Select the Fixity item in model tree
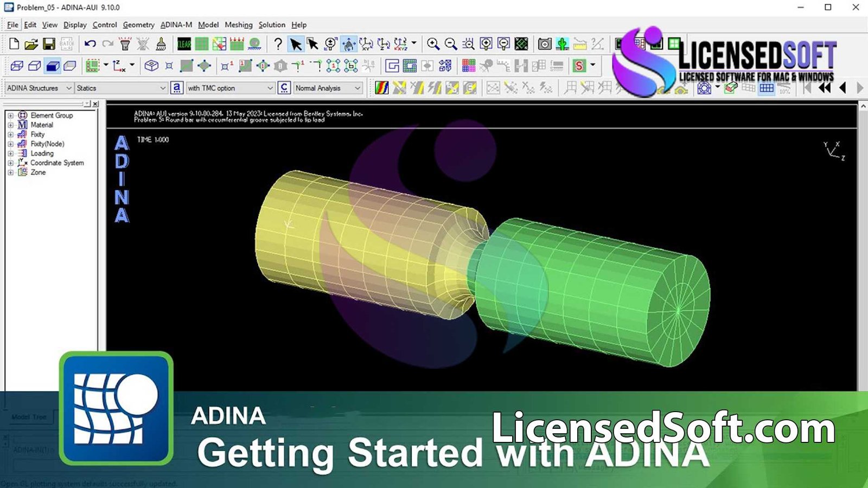 click(37, 134)
